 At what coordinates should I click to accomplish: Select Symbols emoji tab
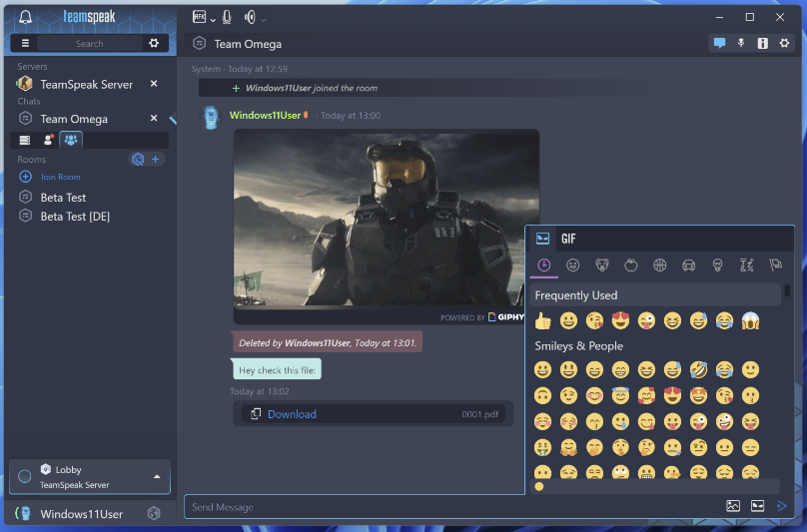(746, 265)
